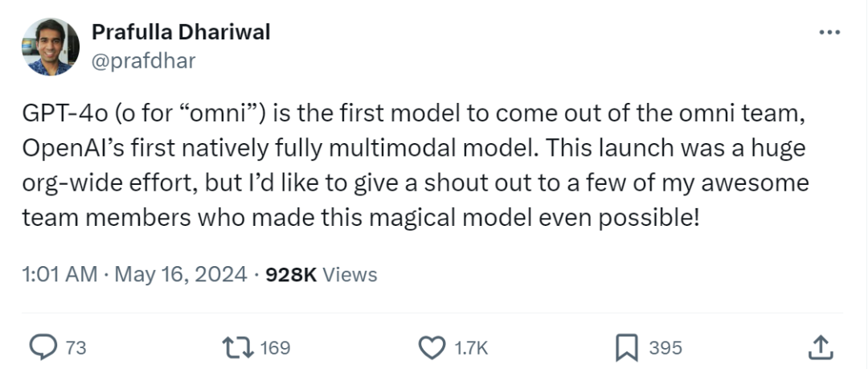Open the three-dot more options menu
This screenshot has width=868, height=369.
tap(829, 33)
